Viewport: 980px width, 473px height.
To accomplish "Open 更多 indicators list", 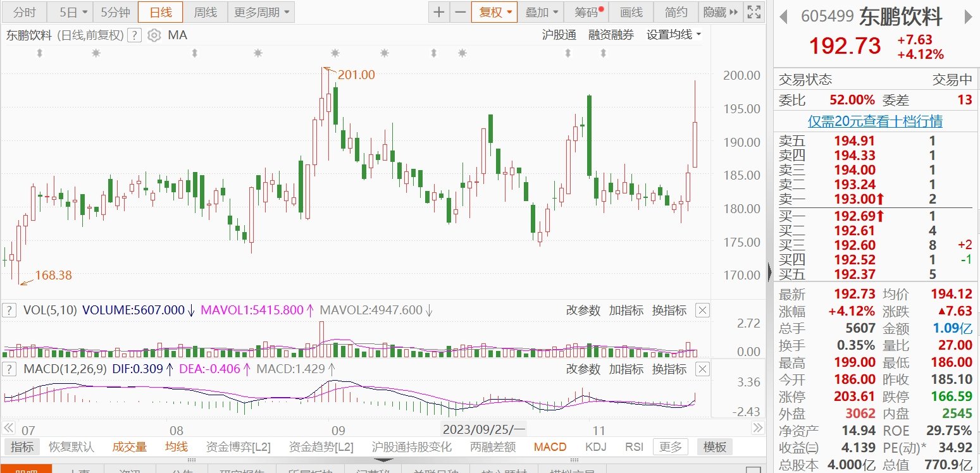I will coord(671,447).
